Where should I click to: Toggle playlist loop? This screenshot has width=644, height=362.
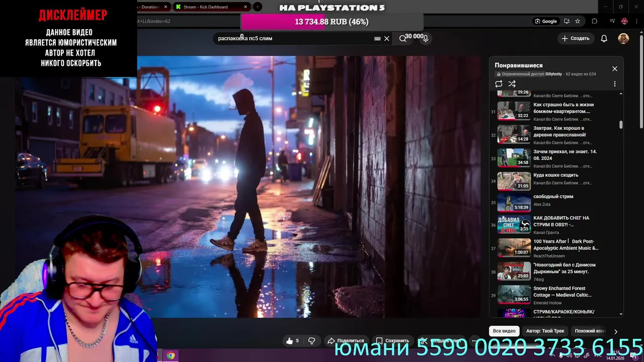pos(499,84)
